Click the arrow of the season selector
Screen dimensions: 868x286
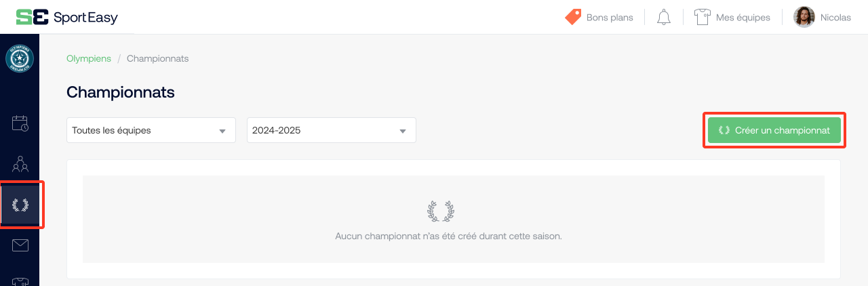403,131
